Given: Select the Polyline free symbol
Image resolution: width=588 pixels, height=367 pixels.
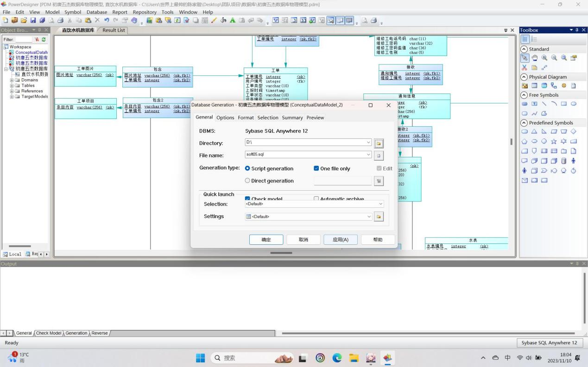Looking at the screenshot, I should tap(534, 113).
